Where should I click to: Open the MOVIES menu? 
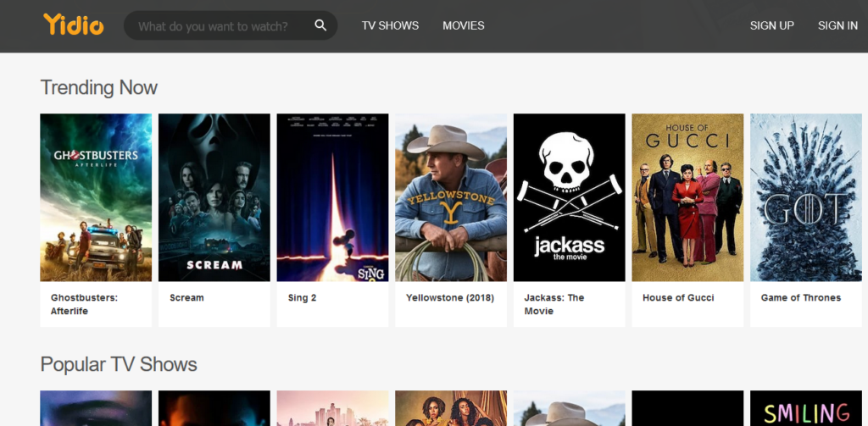tap(464, 25)
